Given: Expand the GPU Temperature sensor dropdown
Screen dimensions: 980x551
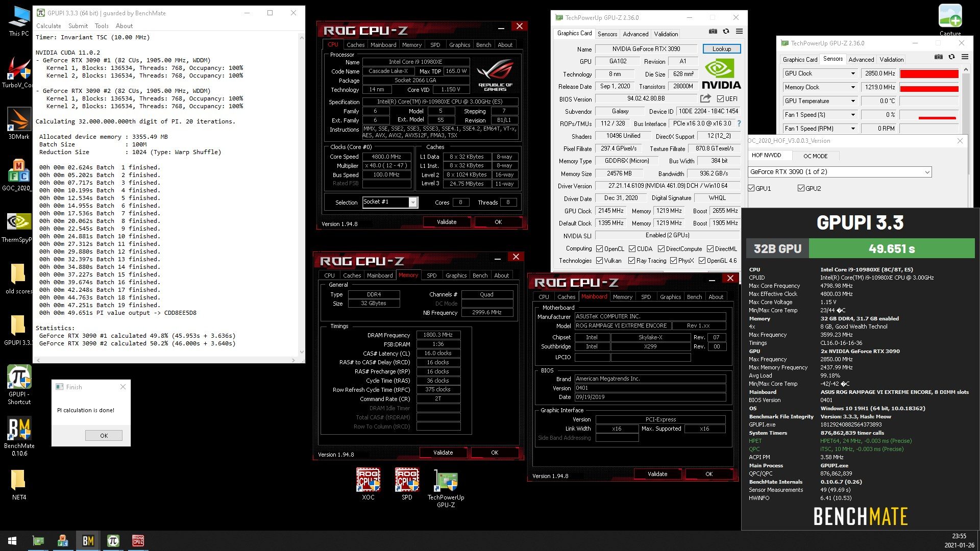Looking at the screenshot, I should (x=852, y=101).
